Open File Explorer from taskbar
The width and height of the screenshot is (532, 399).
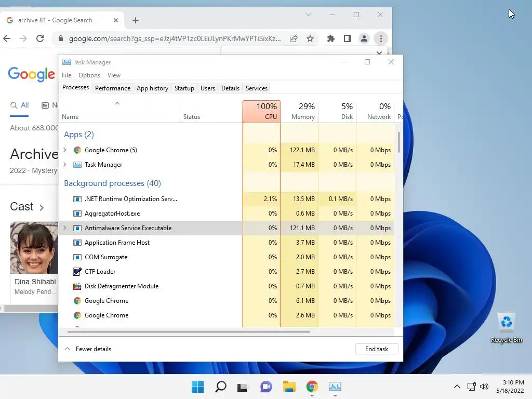point(289,387)
